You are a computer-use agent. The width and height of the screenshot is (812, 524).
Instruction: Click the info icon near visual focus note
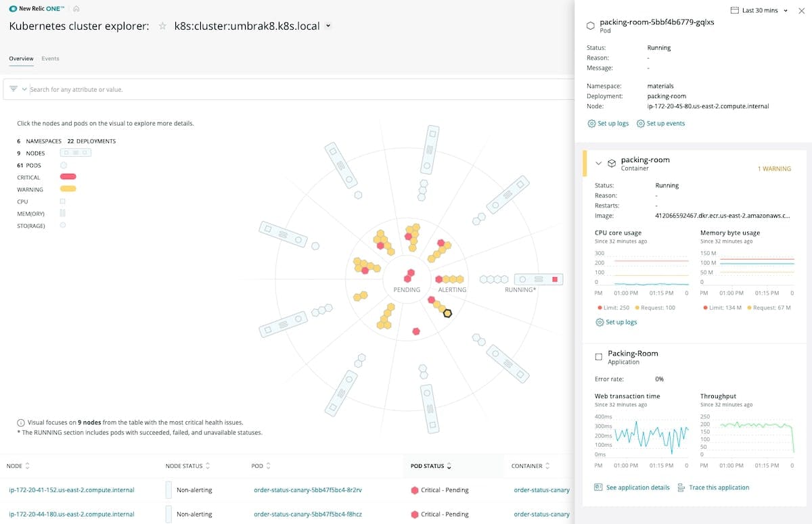click(21, 423)
